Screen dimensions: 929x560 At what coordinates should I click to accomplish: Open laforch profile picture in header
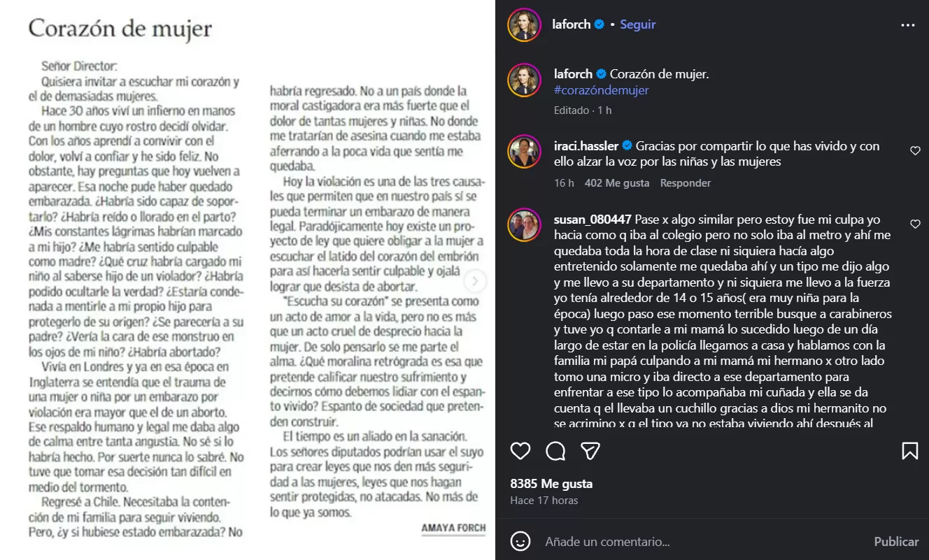(524, 24)
